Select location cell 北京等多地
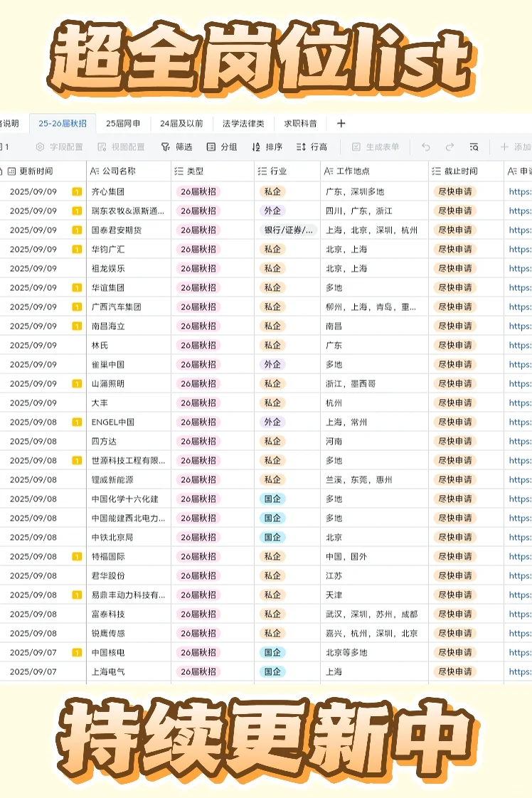This screenshot has width=532, height=798. [x=374, y=652]
